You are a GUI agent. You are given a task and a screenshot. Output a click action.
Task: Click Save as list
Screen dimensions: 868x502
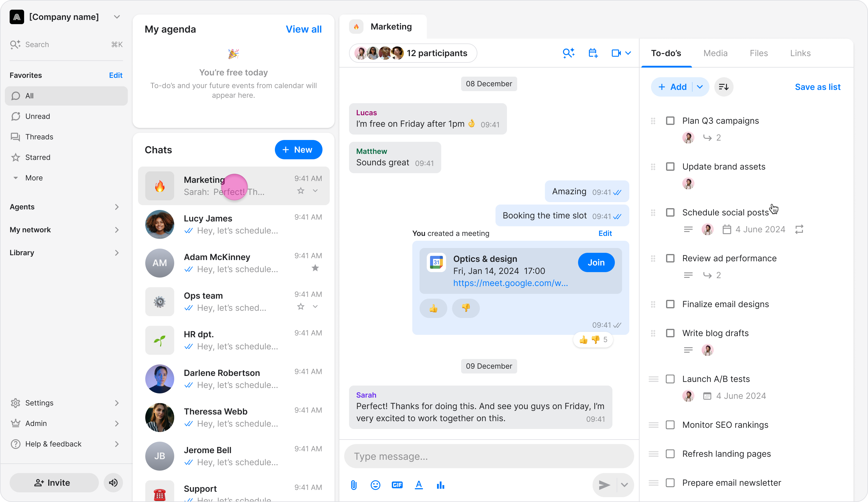tap(818, 87)
